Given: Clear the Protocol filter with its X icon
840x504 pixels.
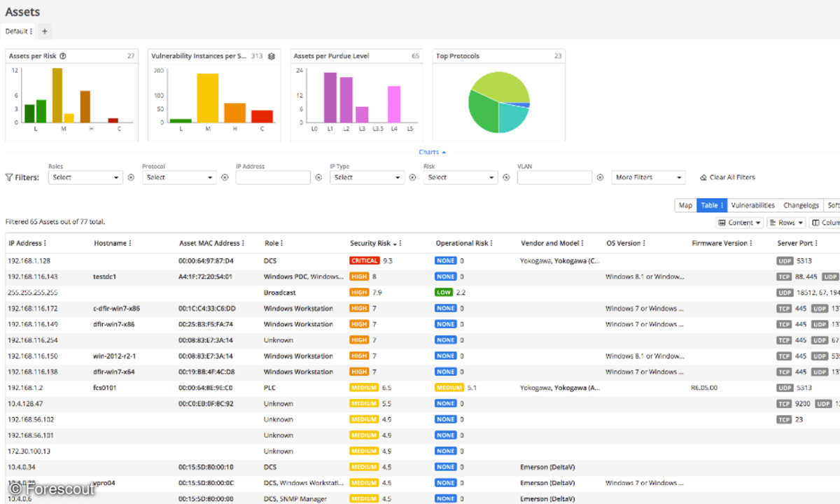Looking at the screenshot, I should click(x=225, y=178).
